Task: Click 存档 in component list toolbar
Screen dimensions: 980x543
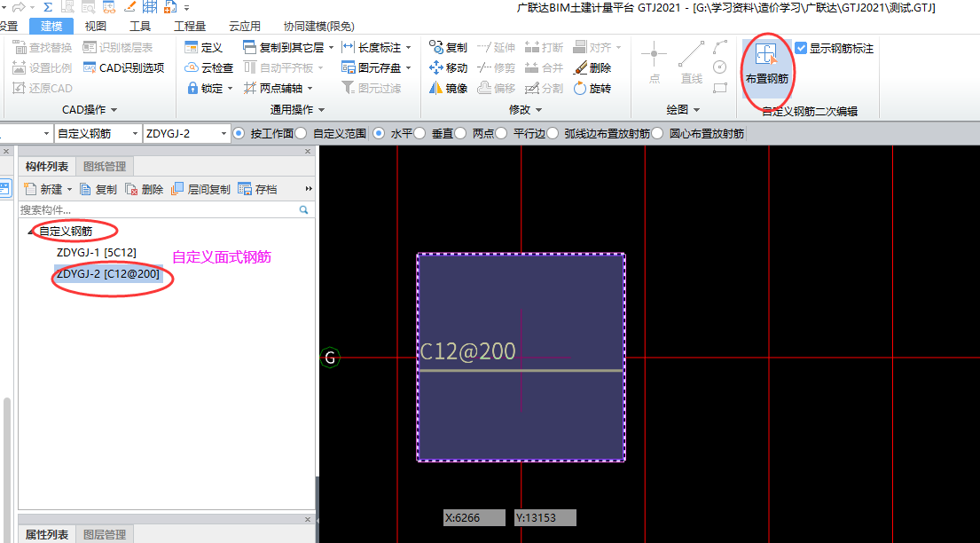Action: (257, 189)
